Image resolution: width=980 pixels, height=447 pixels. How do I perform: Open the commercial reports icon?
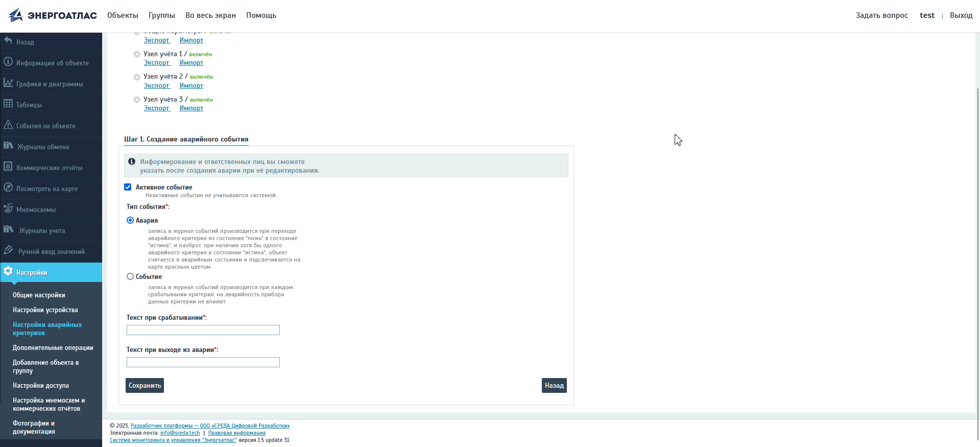click(8, 167)
